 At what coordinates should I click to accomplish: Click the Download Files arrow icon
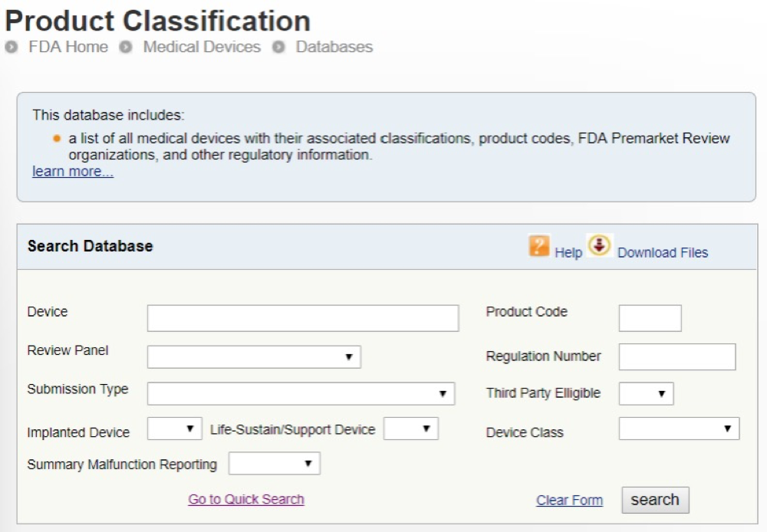coord(599,245)
